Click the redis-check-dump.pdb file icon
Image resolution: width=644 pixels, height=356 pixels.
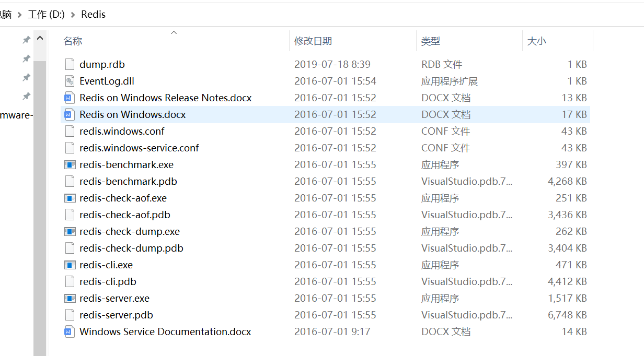[x=70, y=248]
